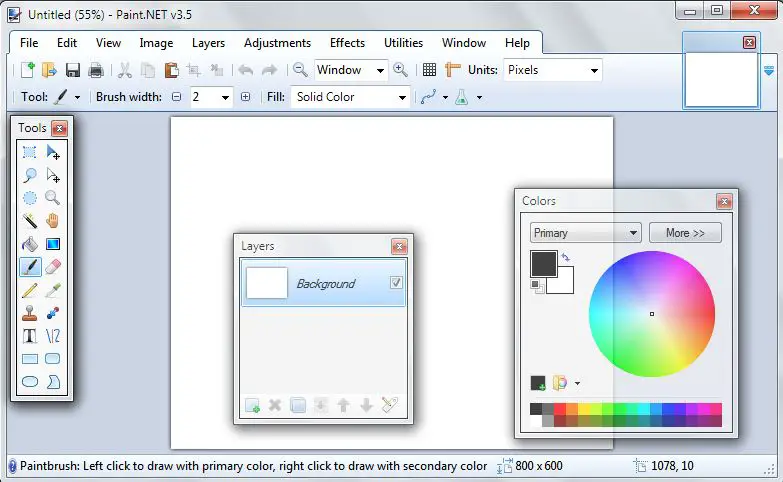Select the Paint Bucket tool

30,244
